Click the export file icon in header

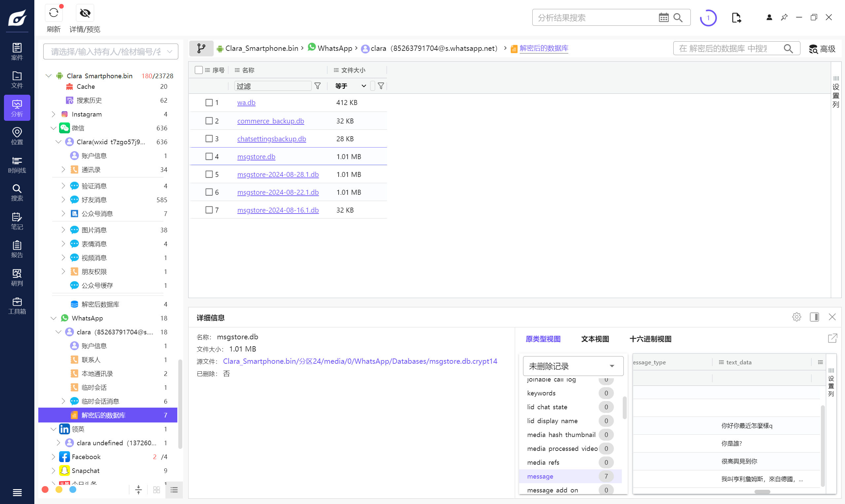pos(736,18)
